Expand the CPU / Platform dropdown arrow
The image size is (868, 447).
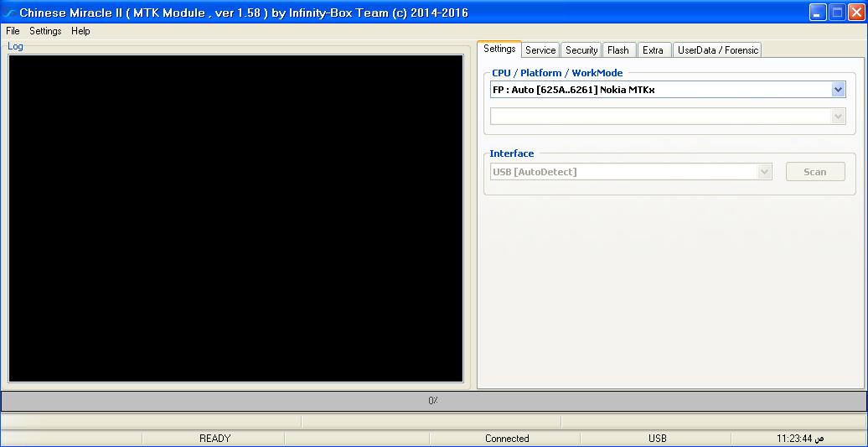pyautogui.click(x=838, y=89)
